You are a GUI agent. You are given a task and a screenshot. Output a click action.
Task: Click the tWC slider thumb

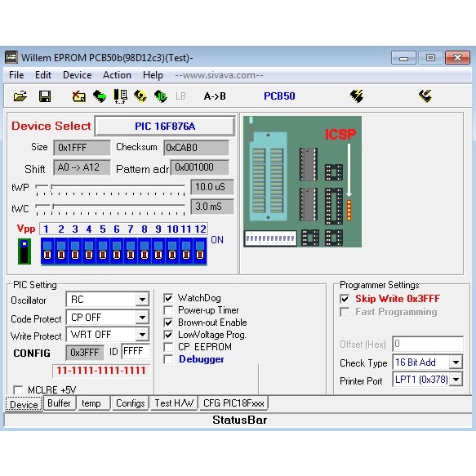click(53, 207)
